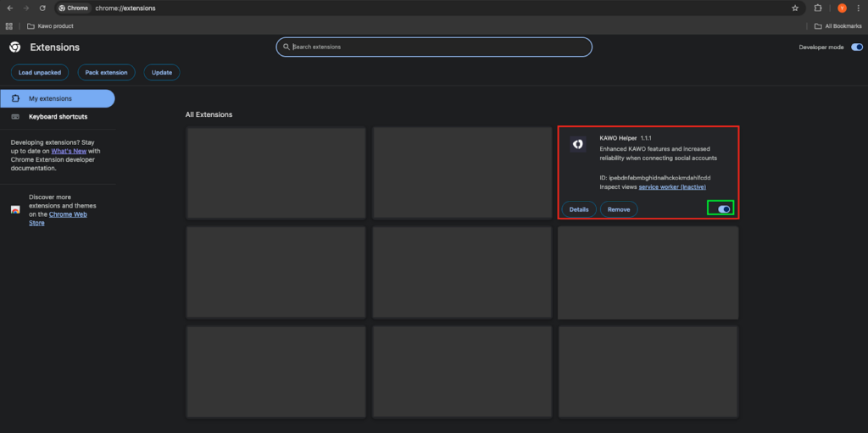
Task: Open the Extensions puzzle icon in toolbar
Action: click(x=818, y=8)
